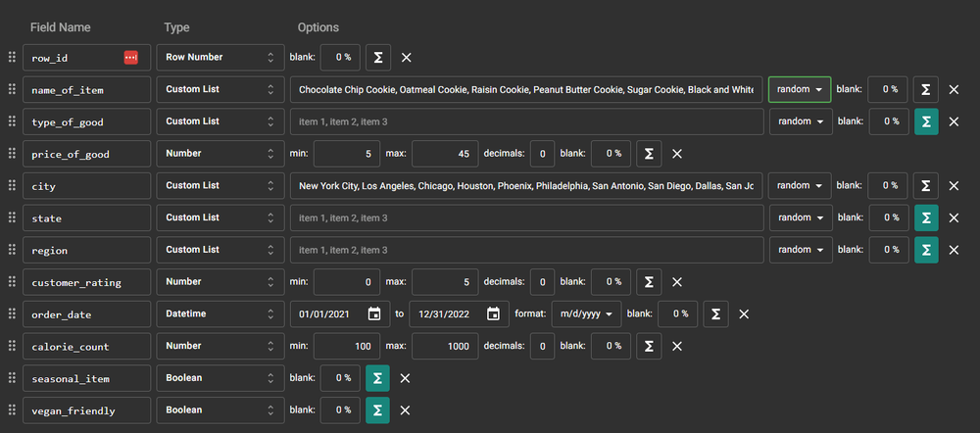This screenshot has height=433, width=980.
Task: Open Type dropdown for order_date (Datetime)
Action: tap(220, 313)
